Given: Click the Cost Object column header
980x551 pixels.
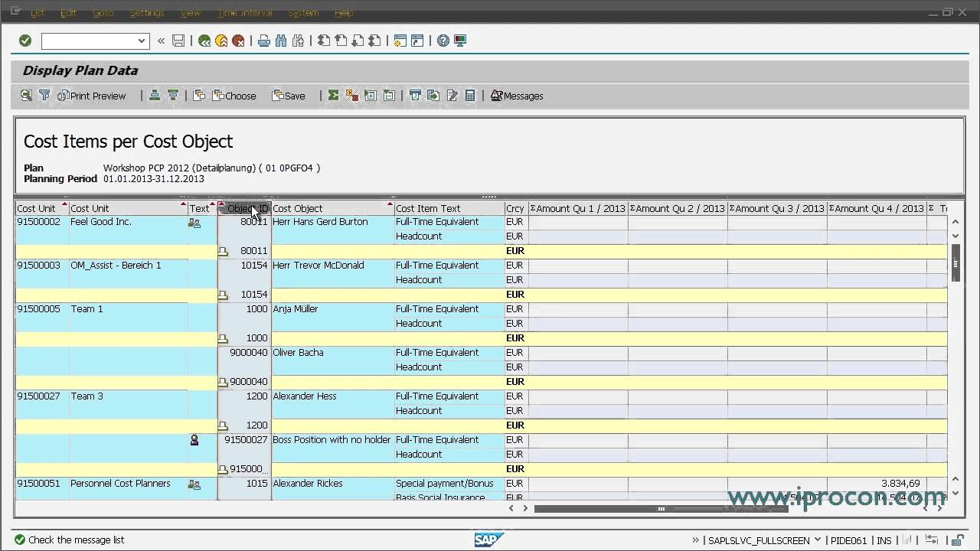Looking at the screenshot, I should [332, 208].
